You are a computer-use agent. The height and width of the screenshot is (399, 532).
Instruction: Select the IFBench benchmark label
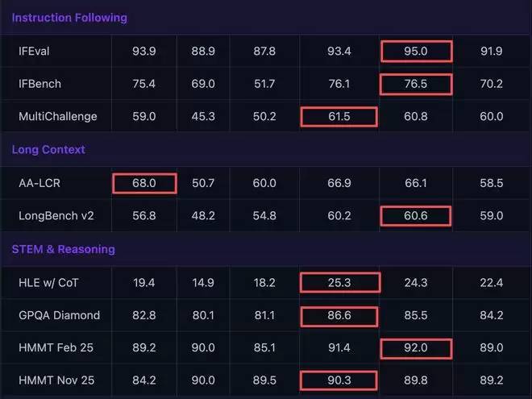39,84
